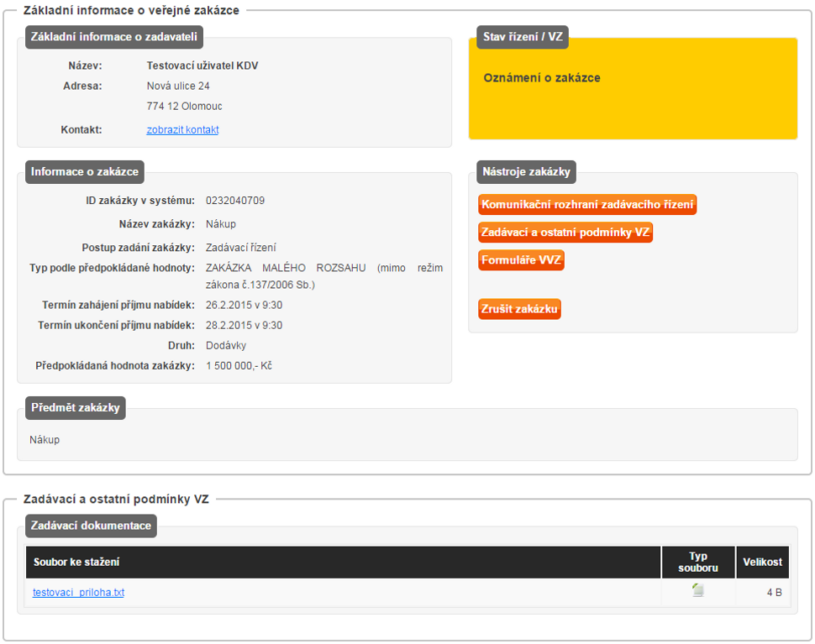The width and height of the screenshot is (815, 644).
Task: Open Komunikační rozhraní zadávacího řízení
Action: click(587, 205)
